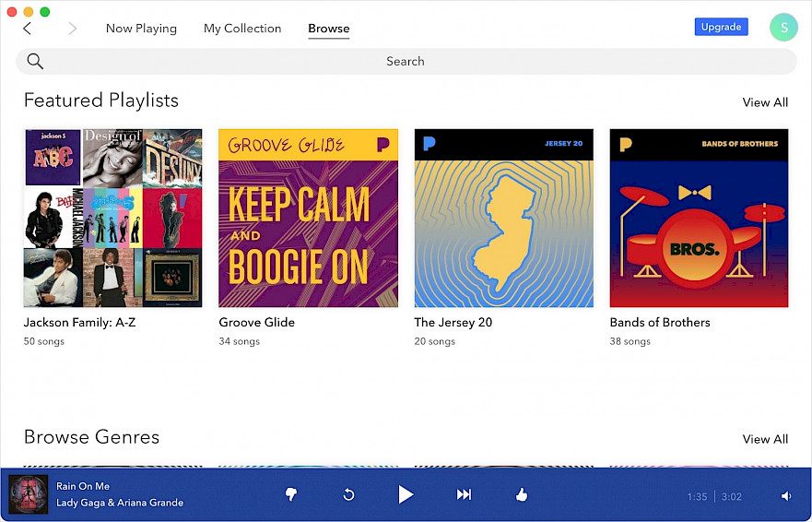Click the Featured Playlists heading
Image resolution: width=812 pixels, height=522 pixels.
(x=101, y=100)
